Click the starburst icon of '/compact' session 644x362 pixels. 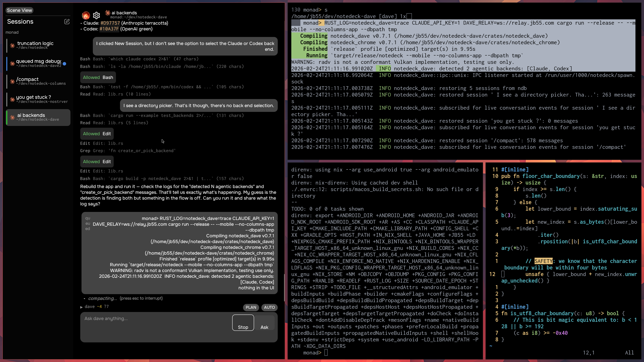[x=12, y=81]
